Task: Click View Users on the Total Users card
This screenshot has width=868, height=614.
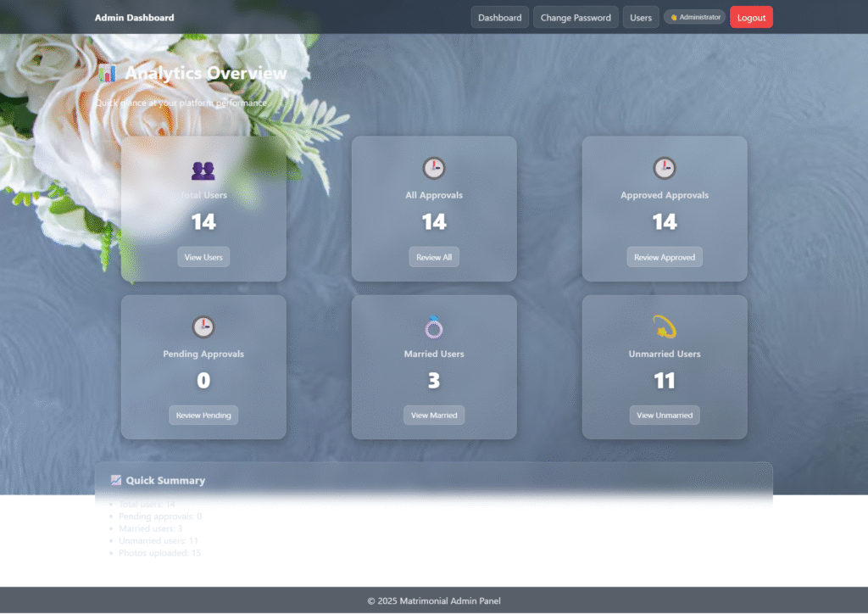Action: (203, 257)
